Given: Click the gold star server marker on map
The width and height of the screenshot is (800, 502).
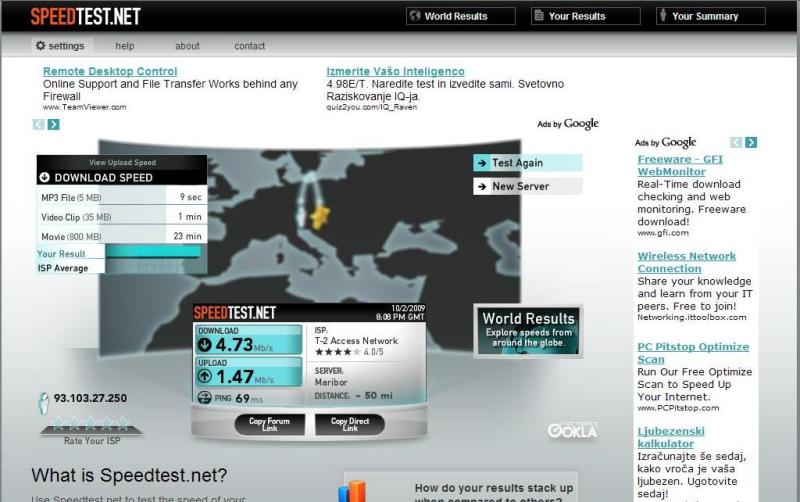Looking at the screenshot, I should click(320, 215).
